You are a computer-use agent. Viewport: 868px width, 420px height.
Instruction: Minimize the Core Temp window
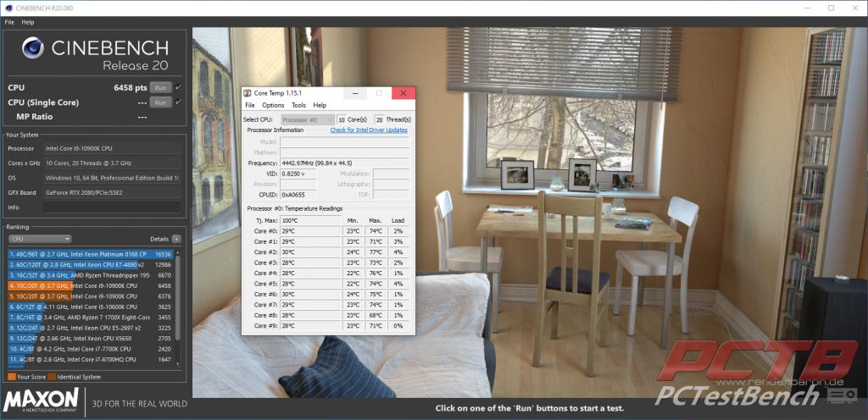coord(355,93)
